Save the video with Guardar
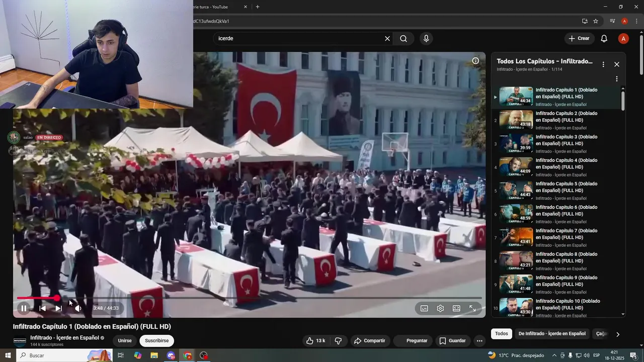 452,341
